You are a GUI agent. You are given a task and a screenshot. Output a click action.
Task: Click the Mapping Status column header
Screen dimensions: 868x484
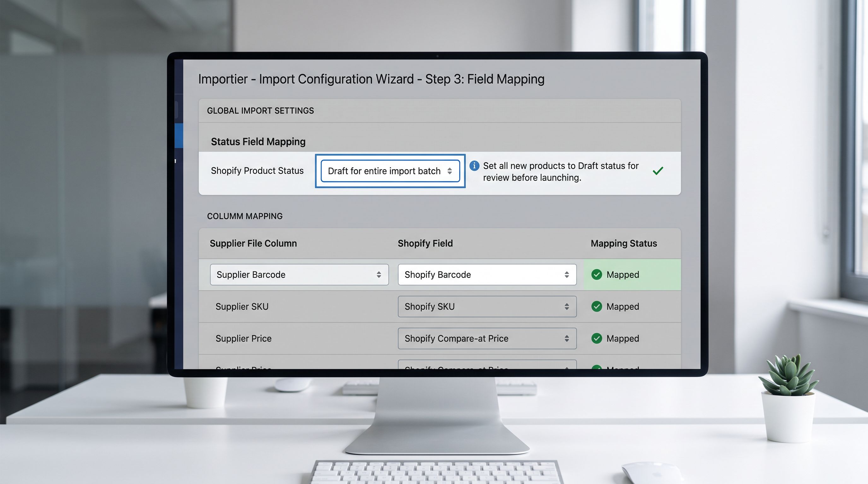coord(624,243)
